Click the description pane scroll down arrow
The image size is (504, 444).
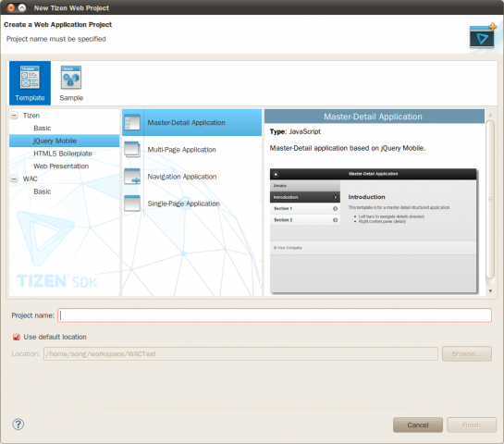click(490, 290)
